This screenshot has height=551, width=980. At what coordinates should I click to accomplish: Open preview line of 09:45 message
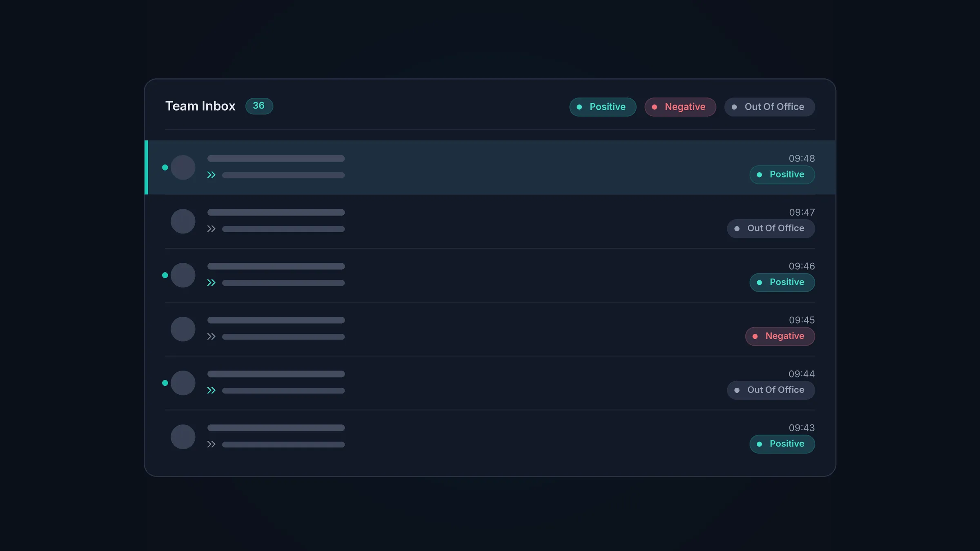283,337
